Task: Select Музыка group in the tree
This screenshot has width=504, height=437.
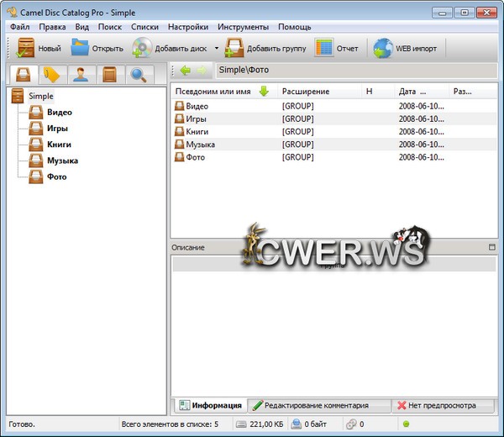Action: coord(63,161)
